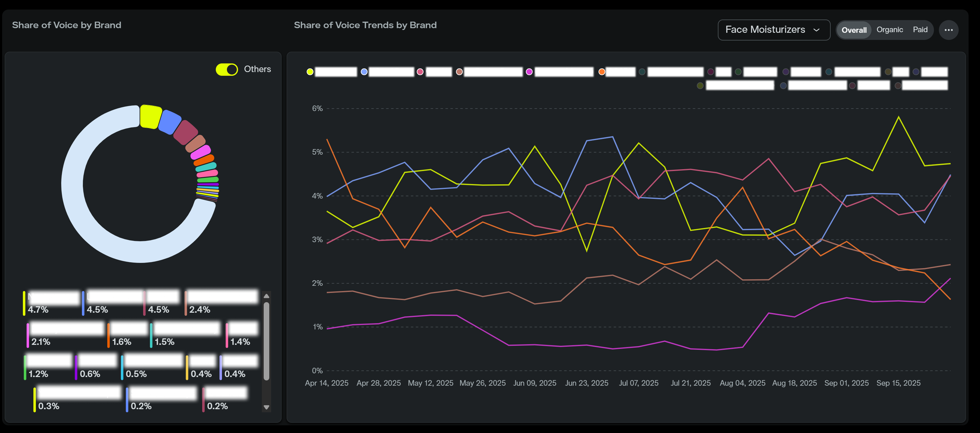The image size is (980, 433).
Task: Switch to the Organic tab
Action: (889, 30)
